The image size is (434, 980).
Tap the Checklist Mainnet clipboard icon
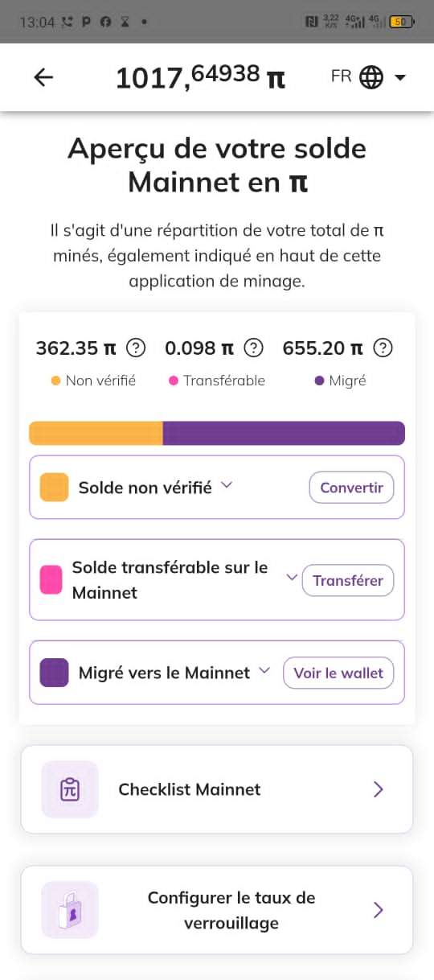click(x=70, y=789)
